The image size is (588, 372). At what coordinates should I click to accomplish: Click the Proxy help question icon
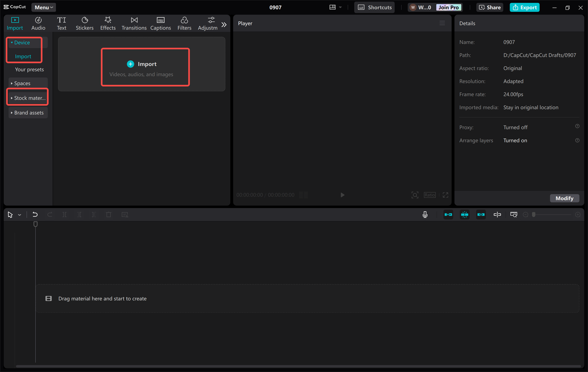pyautogui.click(x=577, y=126)
